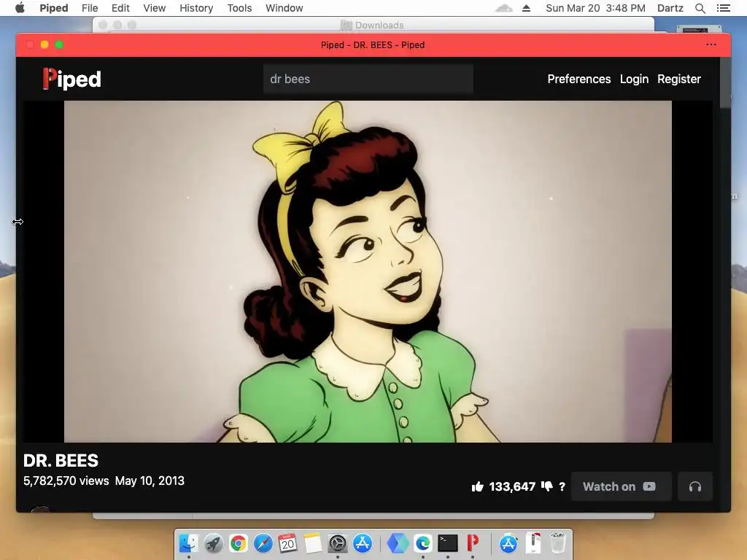Click the cloud icon in menu bar
The height and width of the screenshot is (560, 747).
pyautogui.click(x=504, y=8)
